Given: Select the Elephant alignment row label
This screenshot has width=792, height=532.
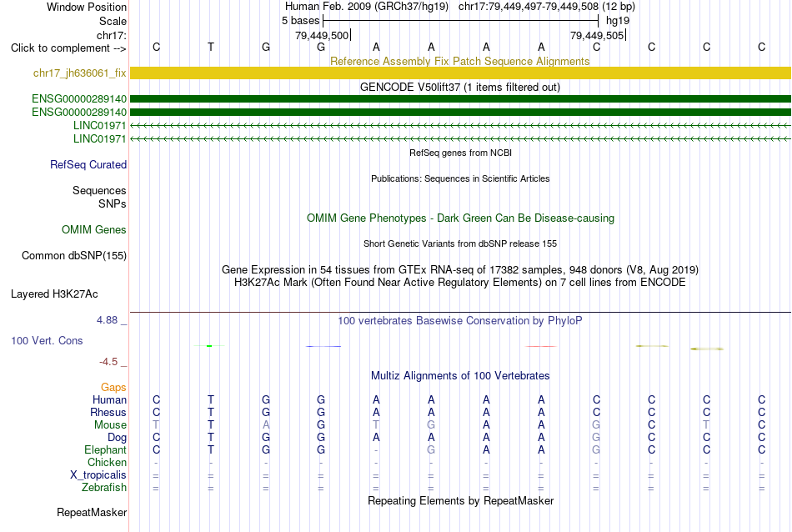Looking at the screenshot, I should click(x=106, y=449).
